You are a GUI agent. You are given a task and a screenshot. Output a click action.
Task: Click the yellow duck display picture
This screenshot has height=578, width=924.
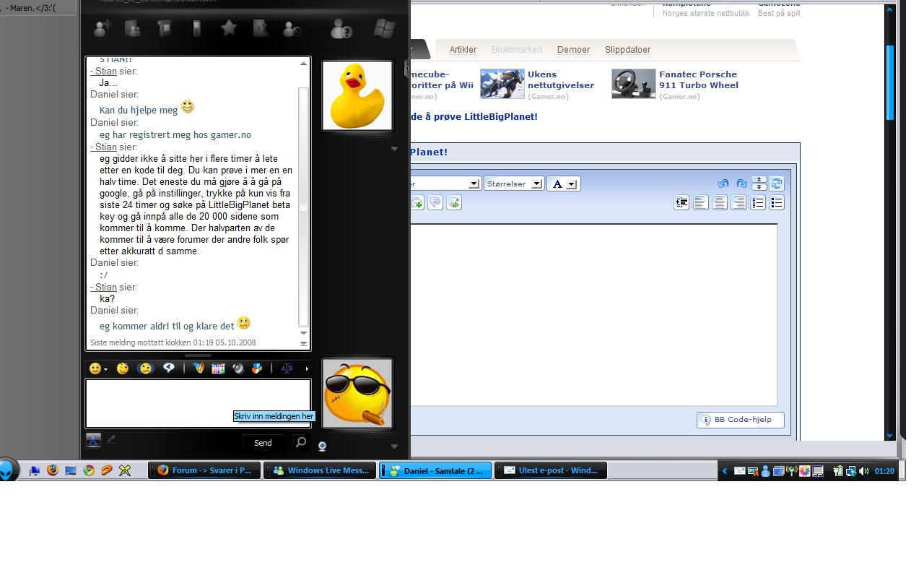[357, 95]
